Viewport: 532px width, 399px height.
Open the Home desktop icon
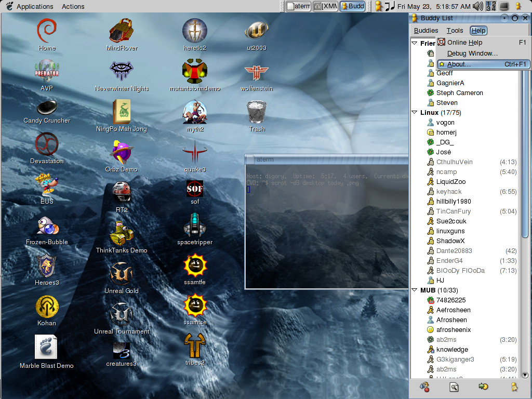pyautogui.click(x=47, y=31)
